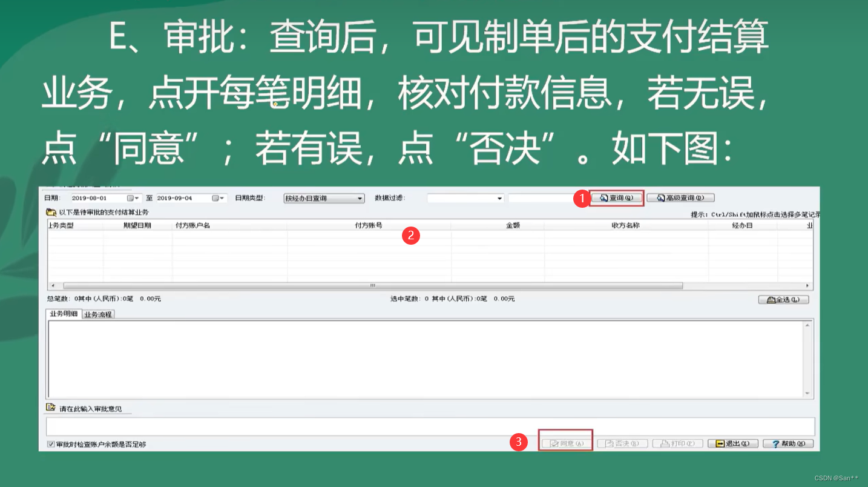Image resolution: width=868 pixels, height=487 pixels.
Task: Click the 否决 reject button
Action: pyautogui.click(x=622, y=444)
